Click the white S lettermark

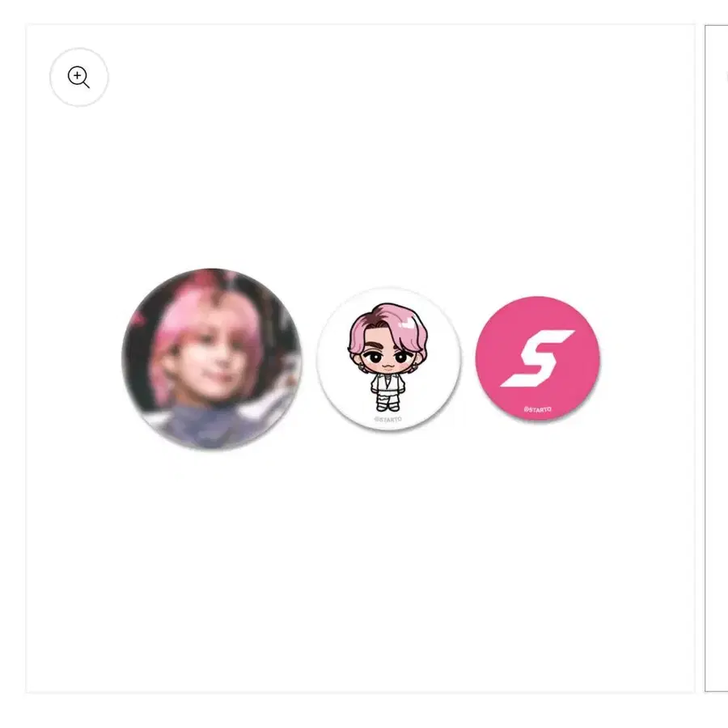[537, 358]
